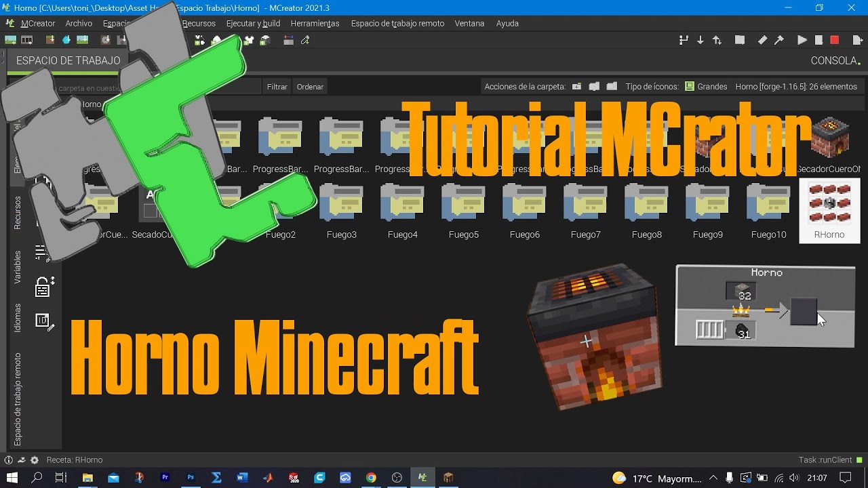Click the add new folder icon
This screenshot has height=488, width=868.
pos(576,87)
